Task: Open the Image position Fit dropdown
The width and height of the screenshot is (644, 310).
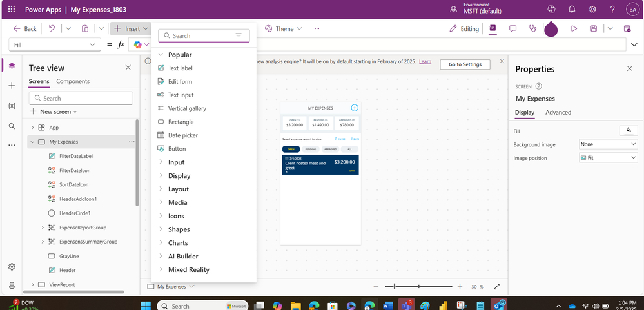Action: click(609, 158)
